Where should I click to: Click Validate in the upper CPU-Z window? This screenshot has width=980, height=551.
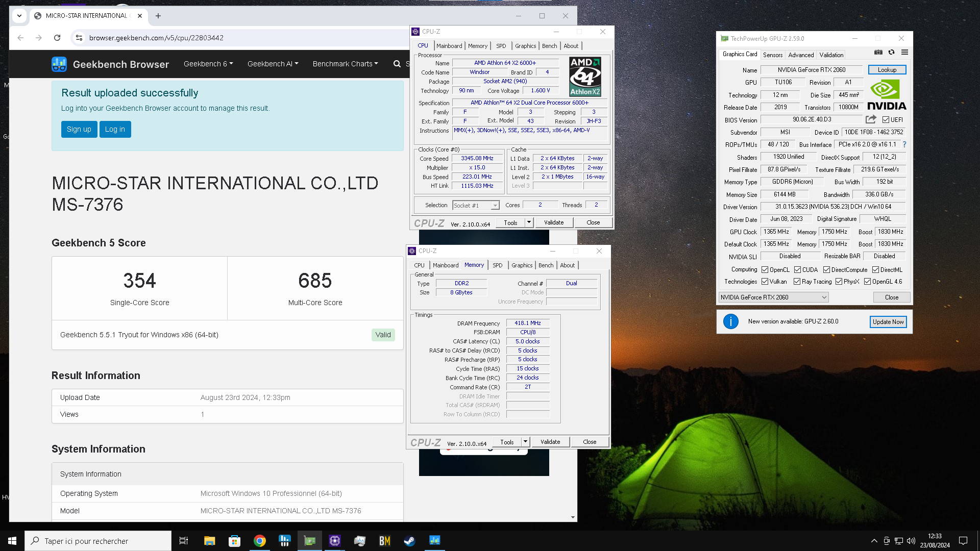(554, 222)
